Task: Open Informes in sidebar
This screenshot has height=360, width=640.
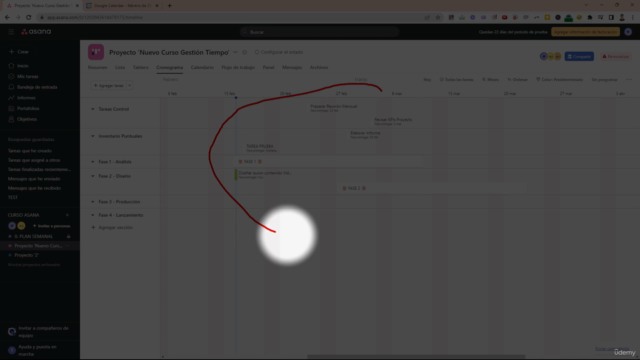Action: 22,98
